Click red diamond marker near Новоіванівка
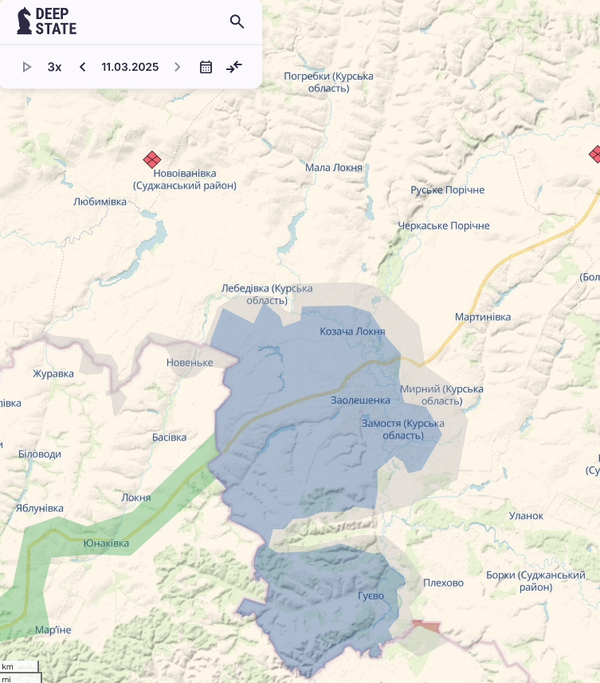 point(152,159)
